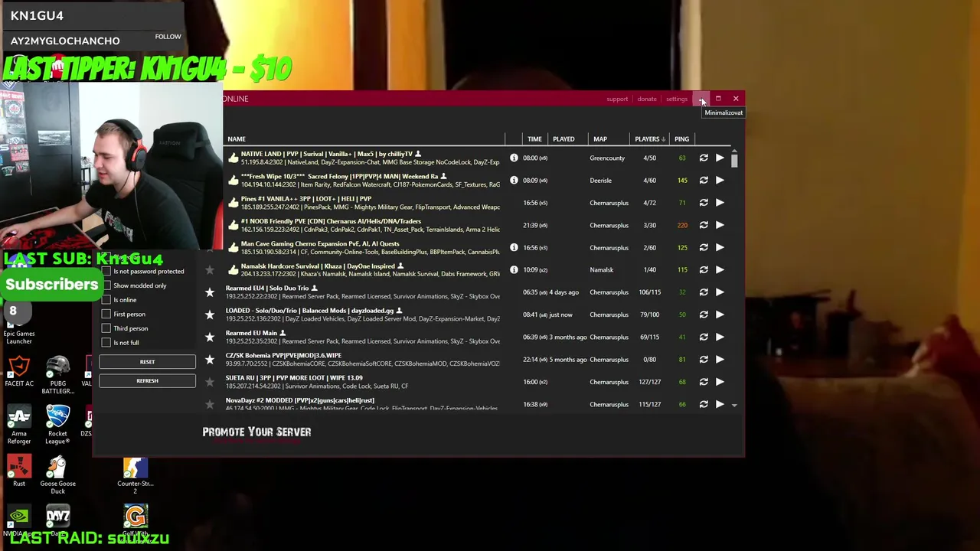Sort by the TIME column header
The width and height of the screenshot is (980, 551).
pos(534,139)
